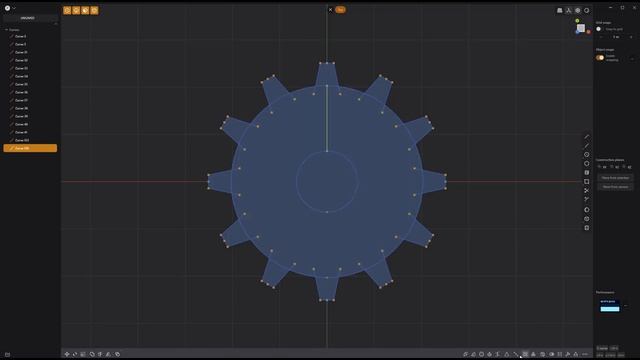Collapse the Curves group in the outliner
This screenshot has width=640, height=360.
tap(6, 30)
